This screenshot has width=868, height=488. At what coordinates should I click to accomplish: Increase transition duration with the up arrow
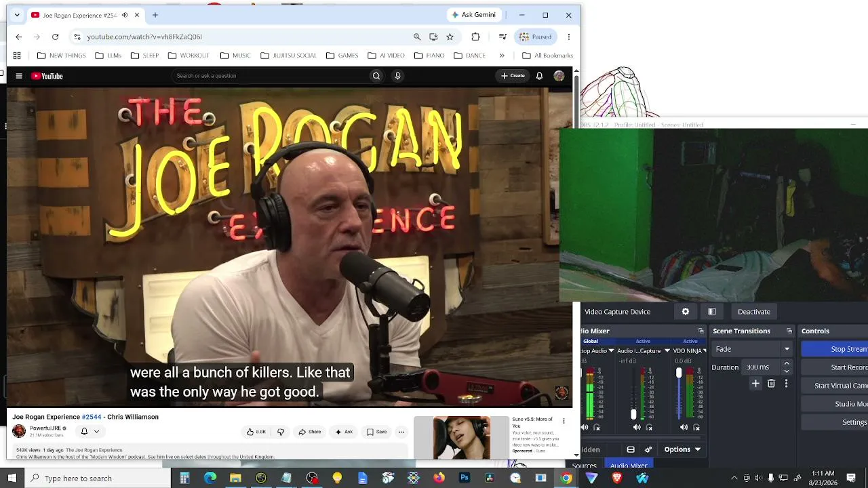click(787, 364)
